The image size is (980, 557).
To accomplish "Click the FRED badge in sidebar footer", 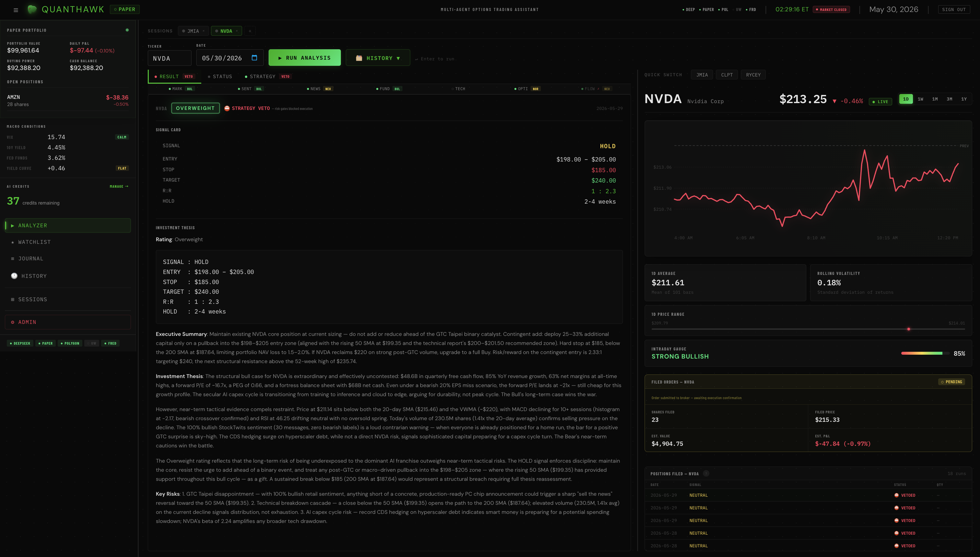I will pyautogui.click(x=111, y=343).
